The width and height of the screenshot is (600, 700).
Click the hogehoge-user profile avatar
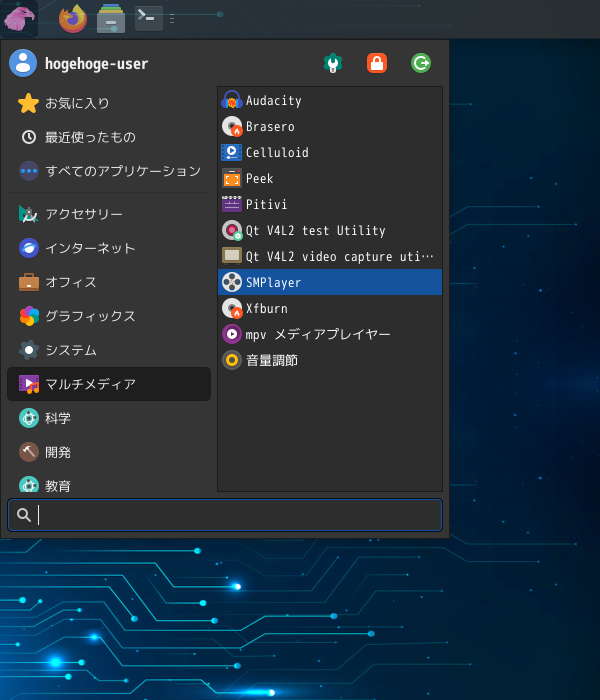23,63
